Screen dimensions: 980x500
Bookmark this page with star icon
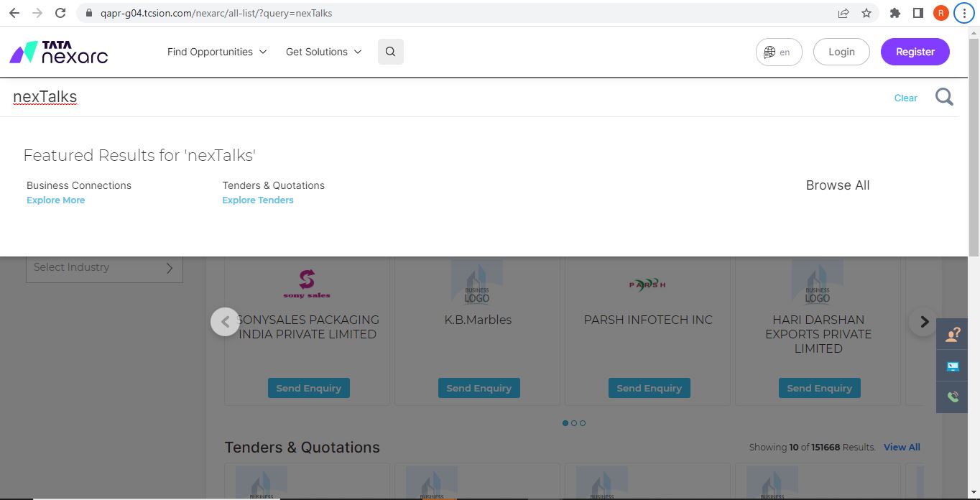pos(866,13)
